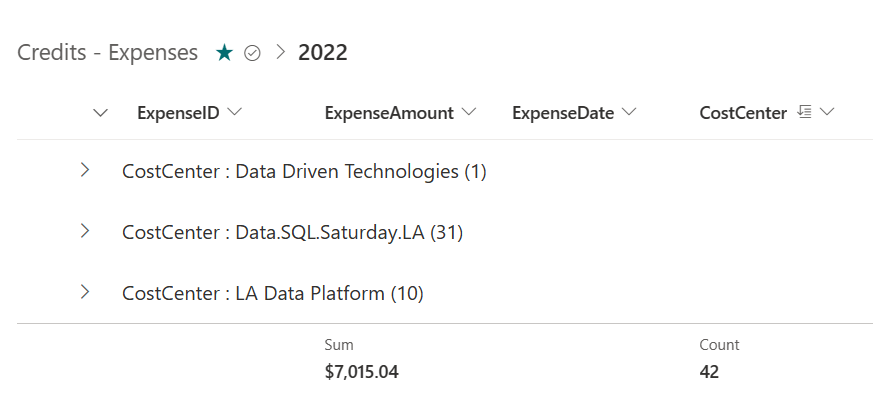Open the ExpenseAmount column dropdown arrow

470,113
